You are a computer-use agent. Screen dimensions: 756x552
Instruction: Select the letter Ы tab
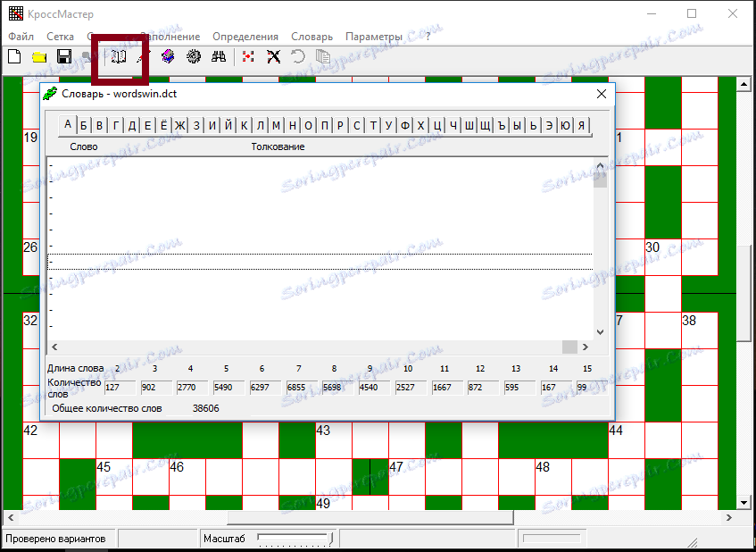518,126
